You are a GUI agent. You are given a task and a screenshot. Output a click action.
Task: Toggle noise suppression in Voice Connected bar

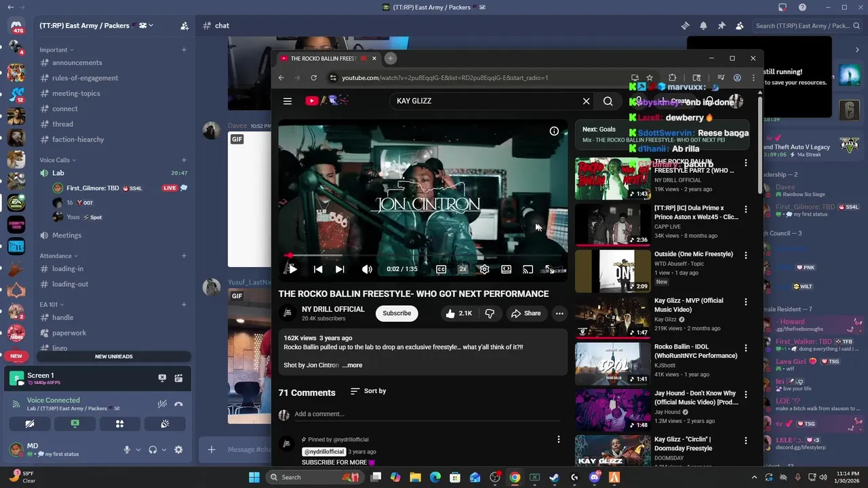162,404
